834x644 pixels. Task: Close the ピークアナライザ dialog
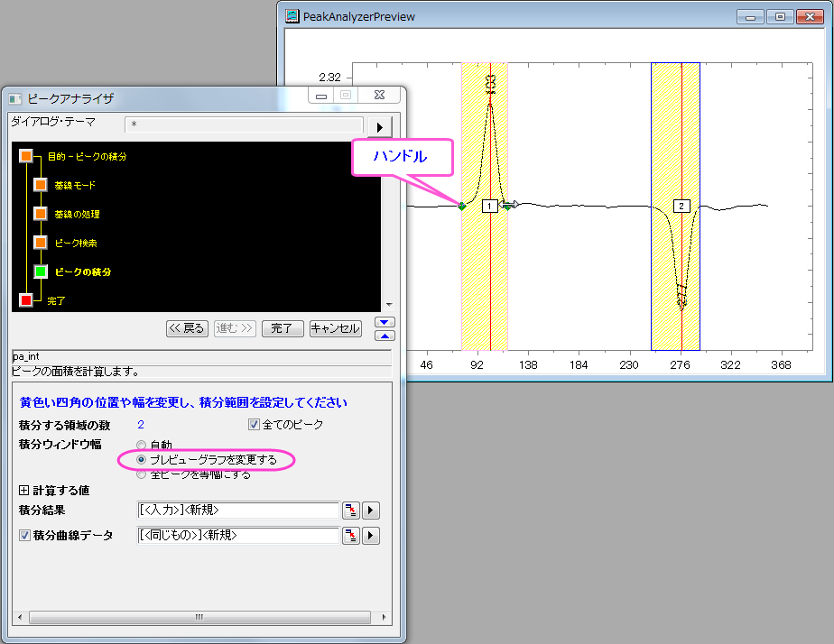(379, 95)
